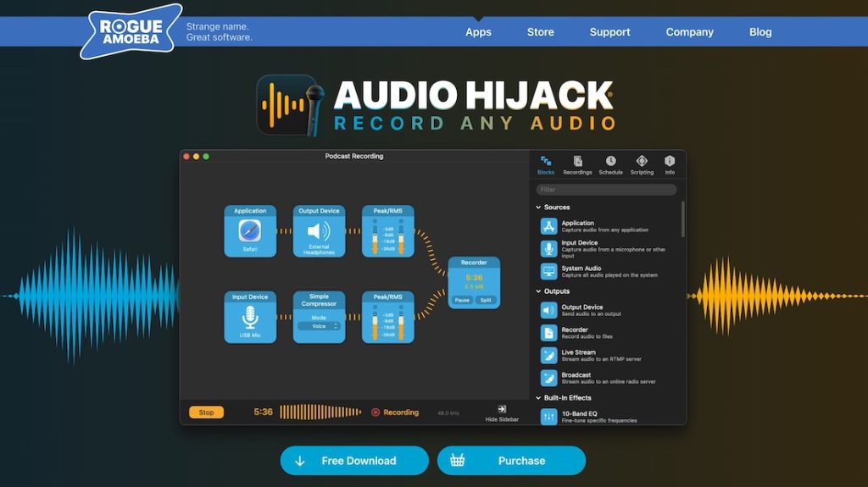Screen dimensions: 868x487
Task: Click Hide Sidebar toggle
Action: tap(503, 412)
